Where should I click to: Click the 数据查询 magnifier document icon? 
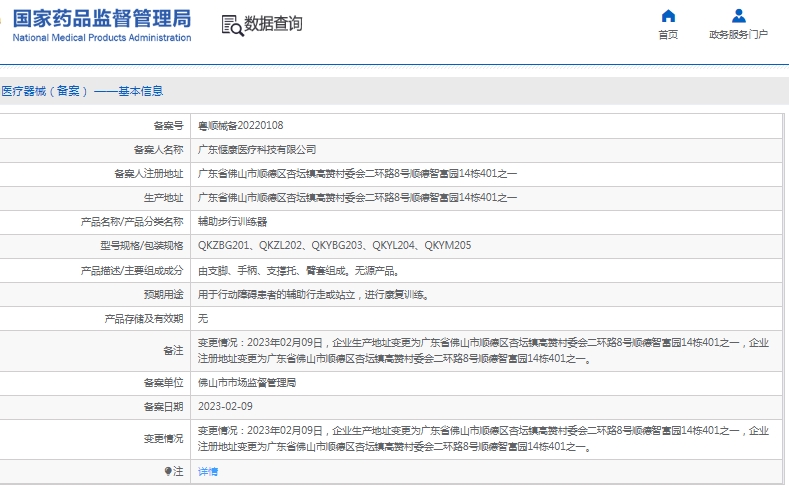(232, 25)
